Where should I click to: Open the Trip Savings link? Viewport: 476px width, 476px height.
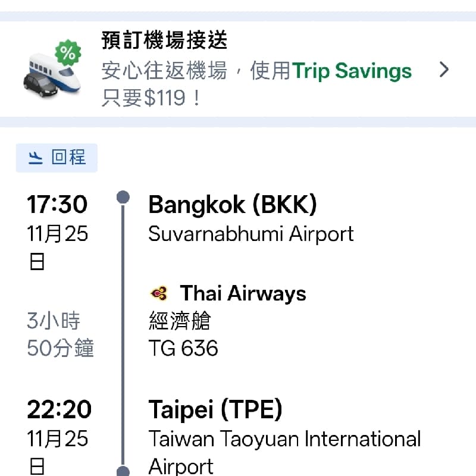coord(352,71)
